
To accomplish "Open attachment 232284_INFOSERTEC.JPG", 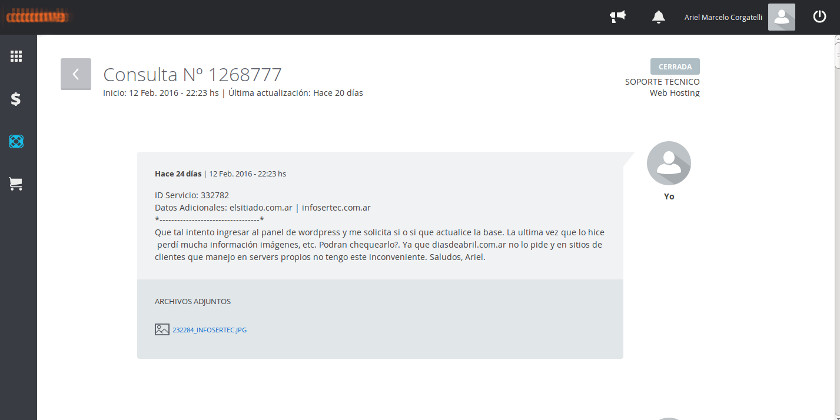I will [209, 329].
